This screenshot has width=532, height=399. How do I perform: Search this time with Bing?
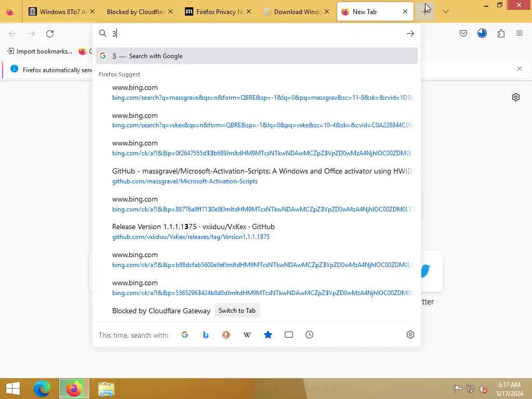(x=206, y=335)
